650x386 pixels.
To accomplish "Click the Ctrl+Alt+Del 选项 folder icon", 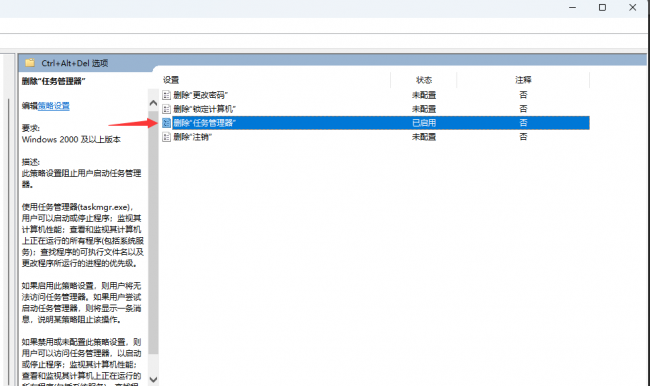I will tap(30, 63).
